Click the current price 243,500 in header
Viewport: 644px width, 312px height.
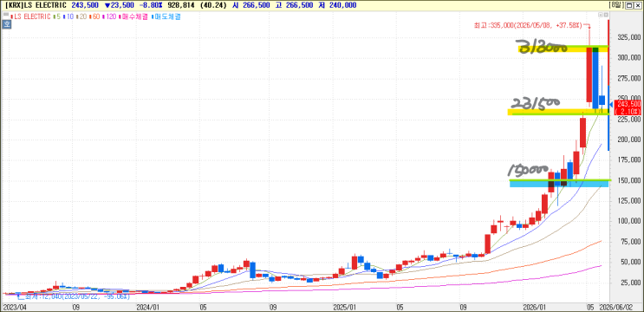(85, 5)
